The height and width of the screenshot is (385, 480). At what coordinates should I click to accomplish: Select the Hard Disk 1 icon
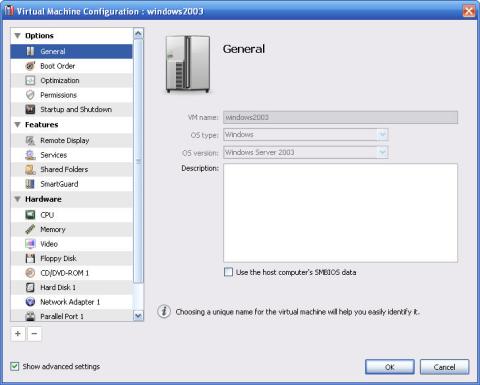pos(30,287)
